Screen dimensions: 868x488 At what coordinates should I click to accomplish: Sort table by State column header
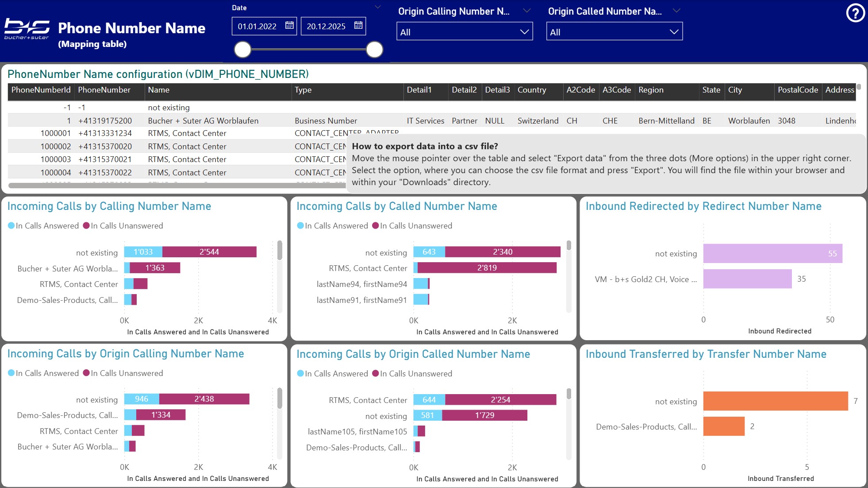click(x=711, y=90)
